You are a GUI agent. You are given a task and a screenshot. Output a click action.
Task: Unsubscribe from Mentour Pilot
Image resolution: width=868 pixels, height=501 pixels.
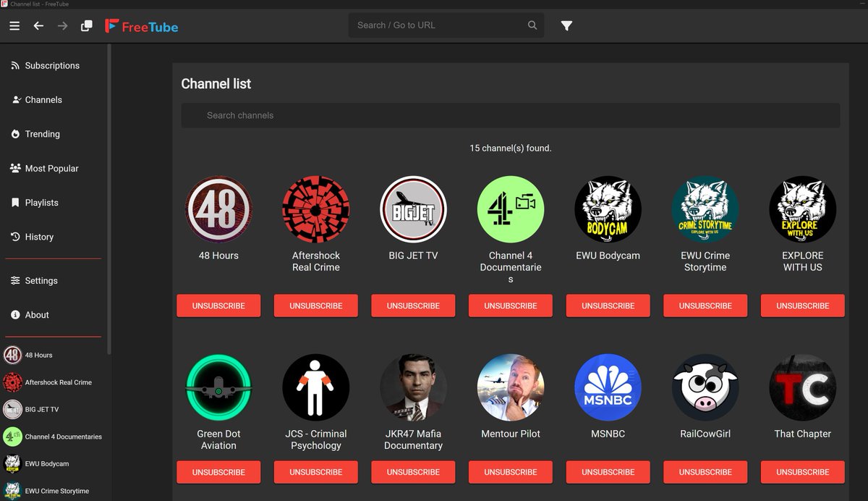click(x=511, y=472)
